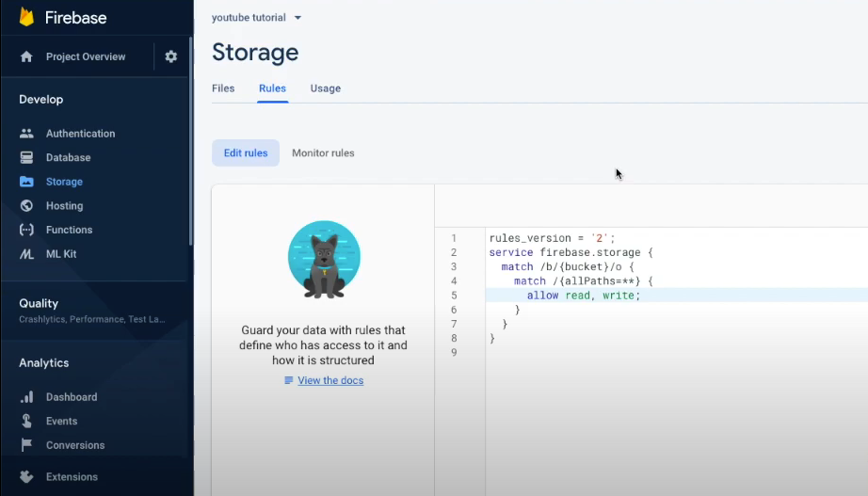Click the ML Kit icon

26,254
